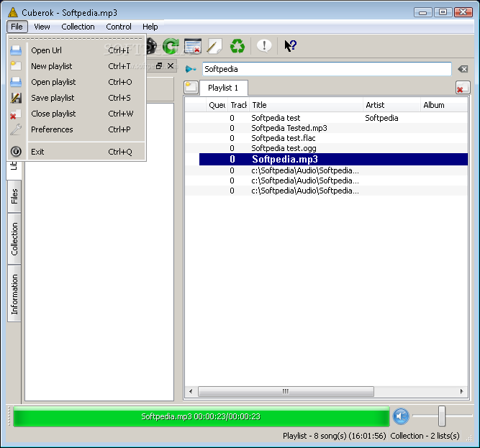Click the New playlist menu icon

pos(16,66)
